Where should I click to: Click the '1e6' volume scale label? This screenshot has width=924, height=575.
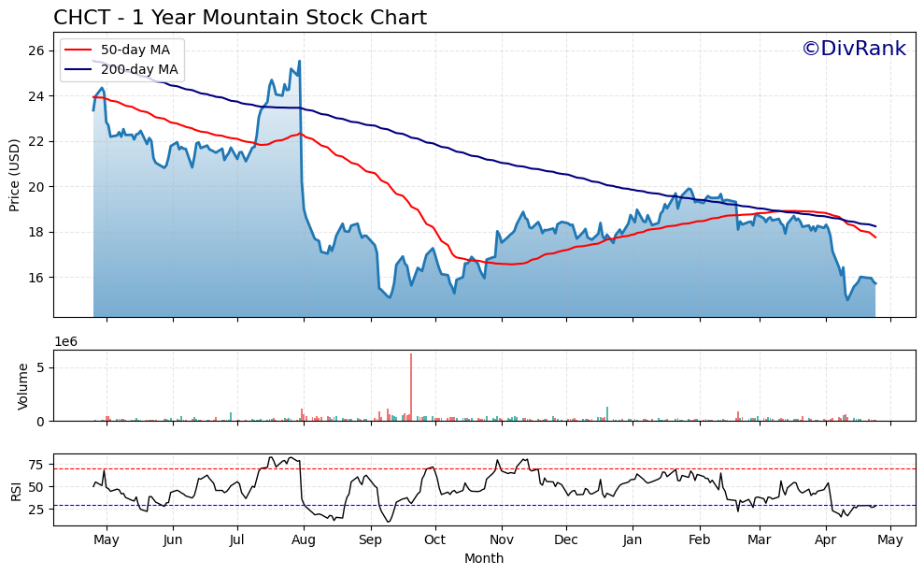tap(67, 342)
